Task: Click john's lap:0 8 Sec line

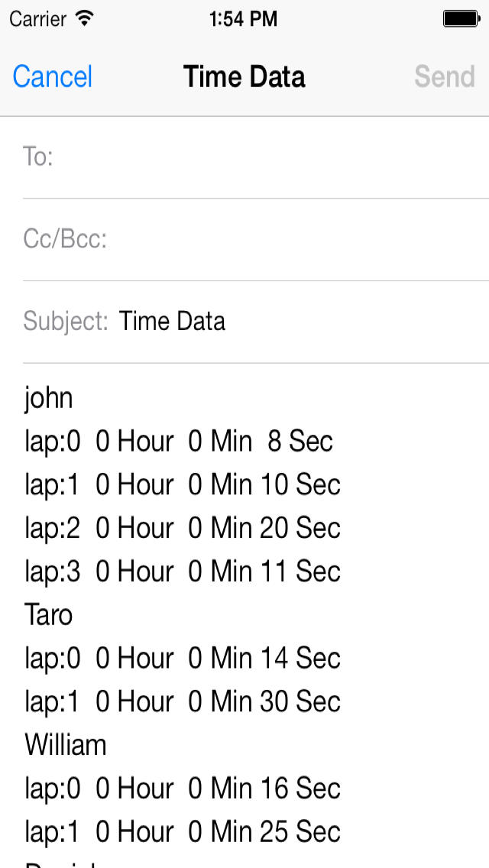Action: [179, 442]
